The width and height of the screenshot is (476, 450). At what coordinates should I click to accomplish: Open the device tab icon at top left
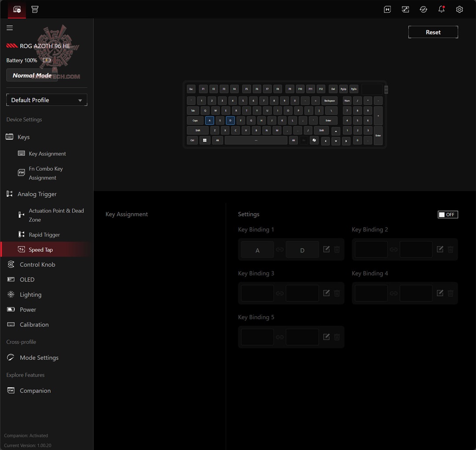click(x=17, y=9)
